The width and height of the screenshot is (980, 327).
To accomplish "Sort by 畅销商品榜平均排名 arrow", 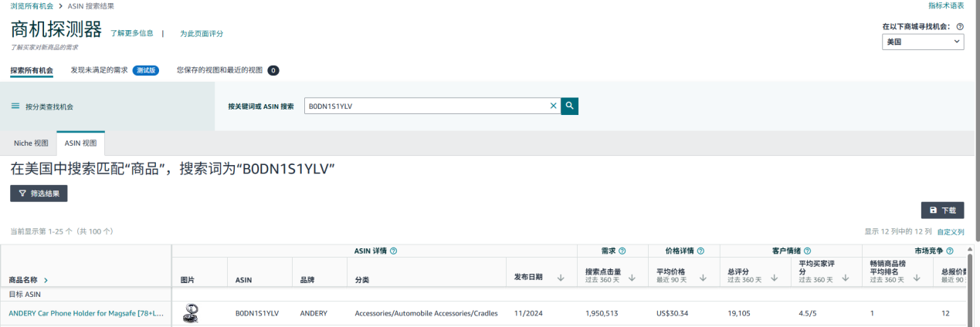I will (917, 278).
